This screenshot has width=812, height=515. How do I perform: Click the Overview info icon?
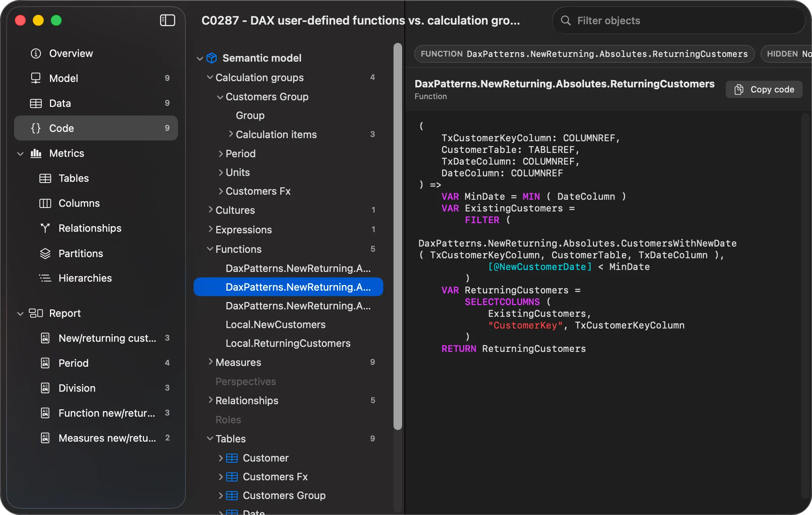tap(36, 53)
